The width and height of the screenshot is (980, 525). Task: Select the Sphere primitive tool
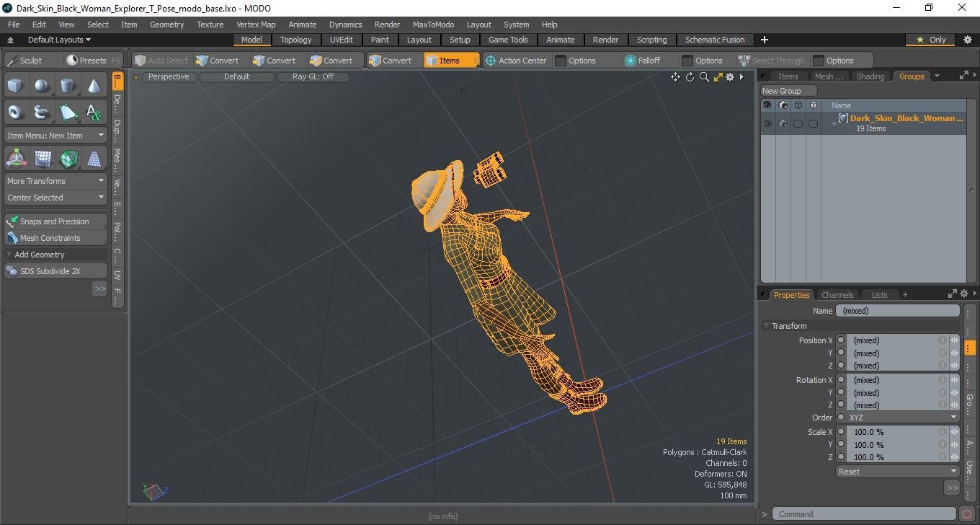(x=42, y=87)
